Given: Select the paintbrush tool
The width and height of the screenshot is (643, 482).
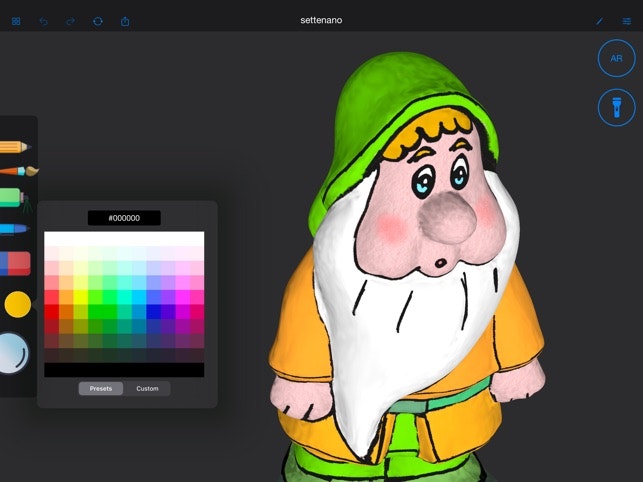Looking at the screenshot, I should pyautogui.click(x=18, y=171).
